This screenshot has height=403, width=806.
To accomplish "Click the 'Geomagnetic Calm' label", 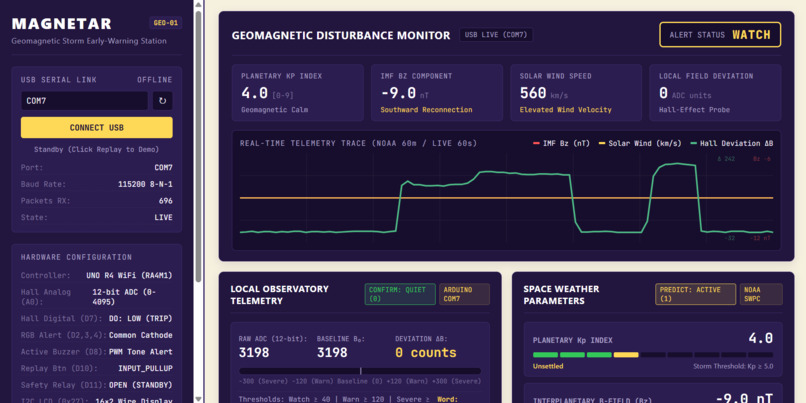I will click(x=274, y=110).
